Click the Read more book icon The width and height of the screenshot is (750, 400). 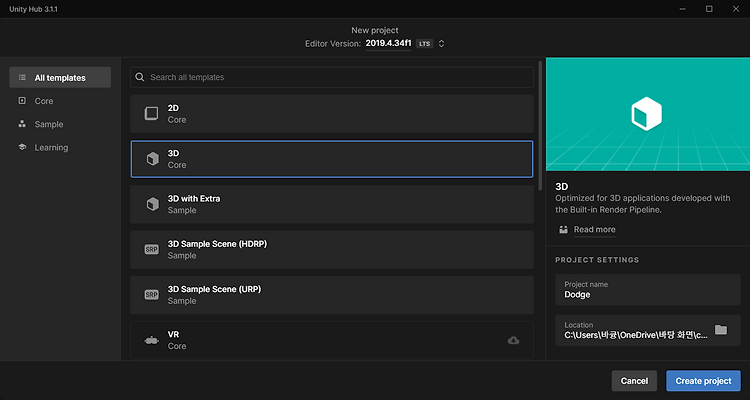point(563,230)
